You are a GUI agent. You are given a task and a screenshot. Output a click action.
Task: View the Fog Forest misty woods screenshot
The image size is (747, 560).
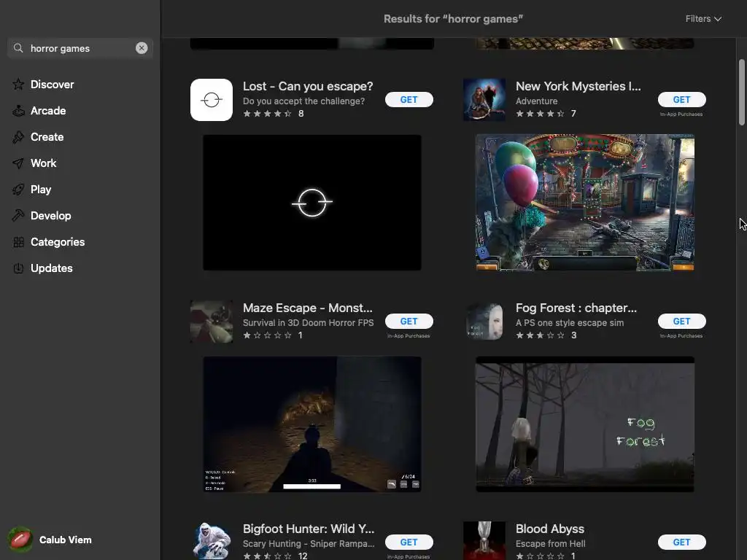[x=585, y=424]
